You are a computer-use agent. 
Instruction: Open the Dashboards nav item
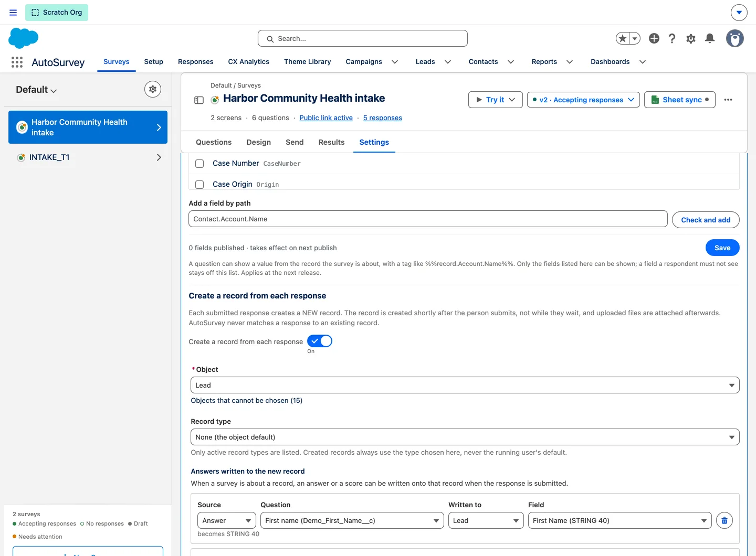click(610, 62)
